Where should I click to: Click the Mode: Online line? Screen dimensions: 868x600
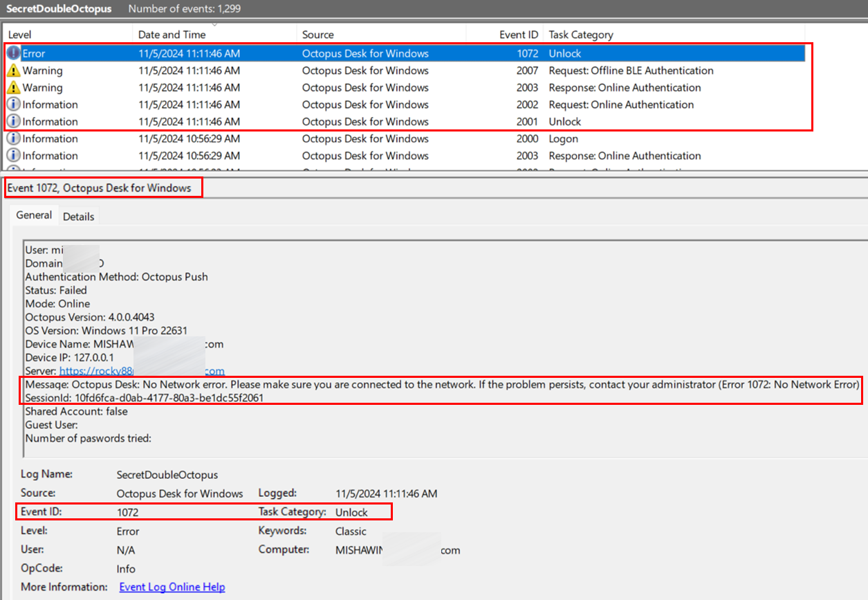pos(57,304)
